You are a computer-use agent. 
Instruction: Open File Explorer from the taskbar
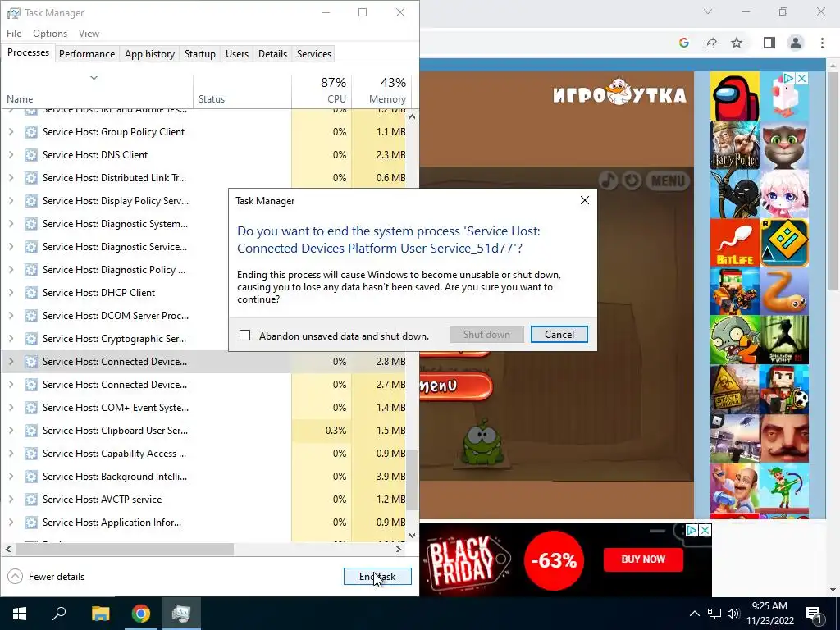coord(100,614)
